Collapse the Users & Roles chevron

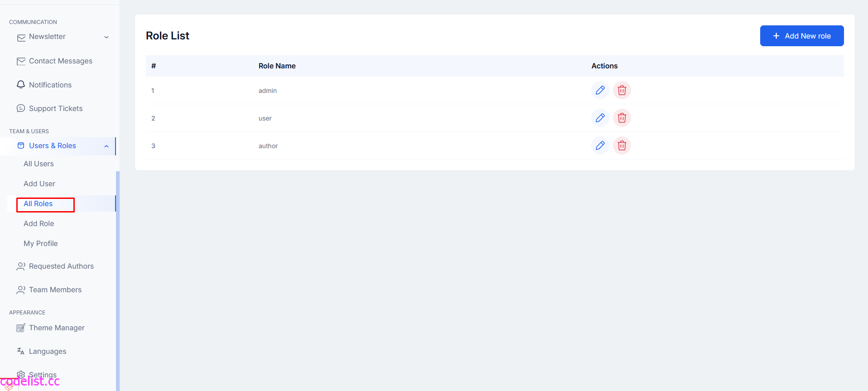coord(106,146)
